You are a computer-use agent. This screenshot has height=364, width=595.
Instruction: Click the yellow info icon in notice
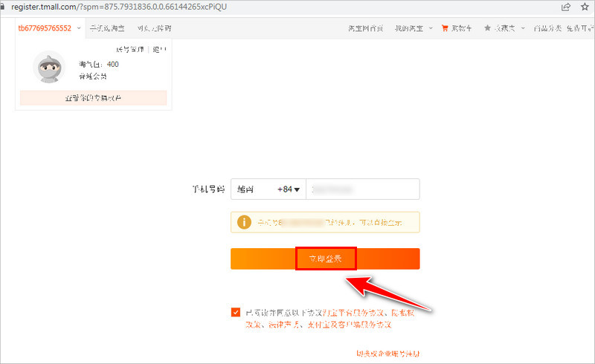click(x=242, y=221)
